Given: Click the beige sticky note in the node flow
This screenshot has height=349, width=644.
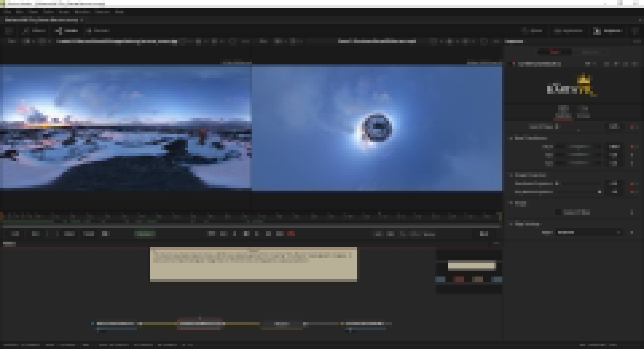Looking at the screenshot, I should click(x=254, y=264).
